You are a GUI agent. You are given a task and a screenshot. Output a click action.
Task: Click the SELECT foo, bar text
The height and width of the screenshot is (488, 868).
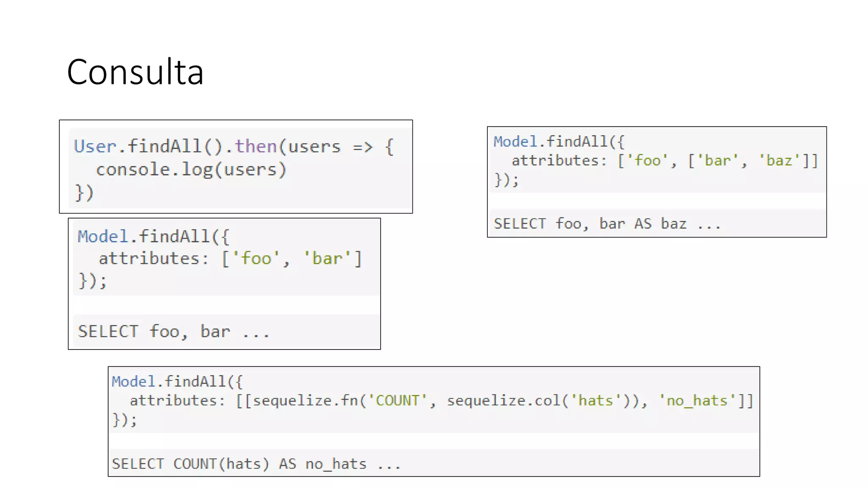click(x=173, y=331)
